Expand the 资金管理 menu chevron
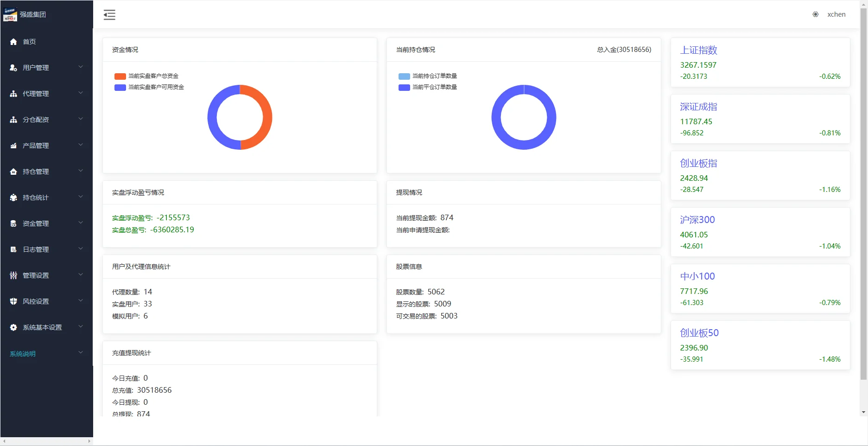Image resolution: width=868 pixels, height=446 pixels. pyautogui.click(x=81, y=223)
